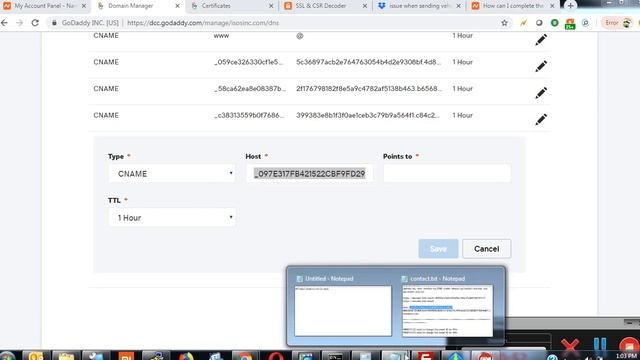Edit the _58ca62ea8e08387b CNAME record

(x=541, y=93)
